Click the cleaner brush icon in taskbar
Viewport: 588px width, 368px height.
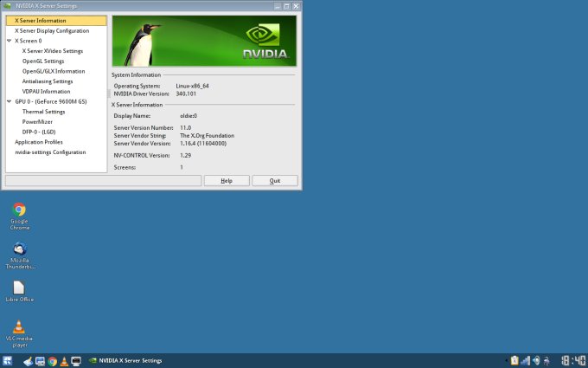coord(29,361)
